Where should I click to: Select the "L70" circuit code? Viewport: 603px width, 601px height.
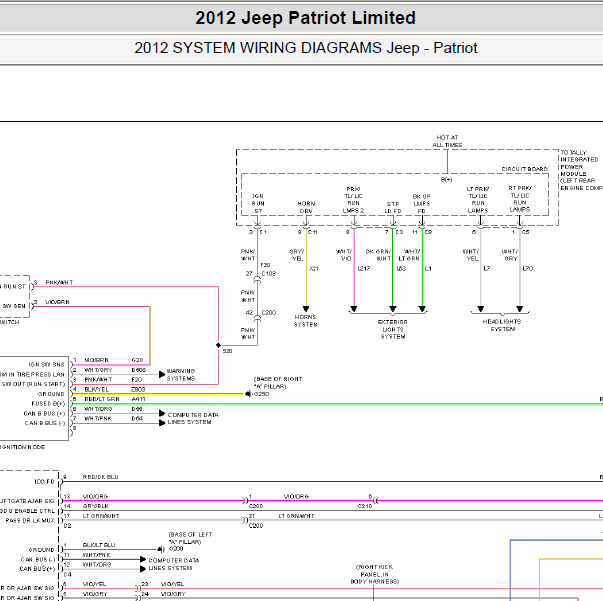click(x=528, y=268)
